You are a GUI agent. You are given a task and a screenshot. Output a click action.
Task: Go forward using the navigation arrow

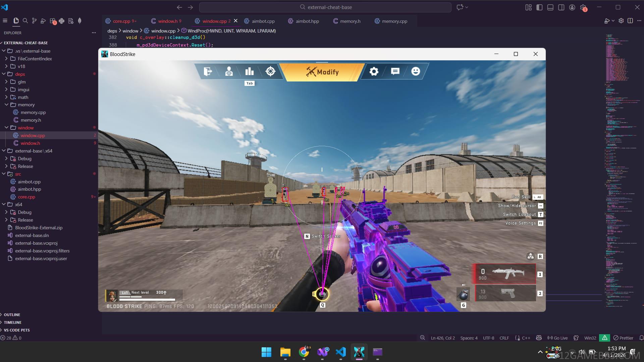[191, 7]
